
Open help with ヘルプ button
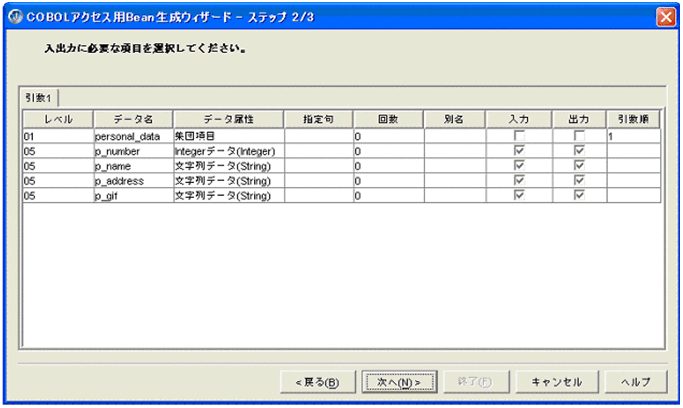click(636, 382)
